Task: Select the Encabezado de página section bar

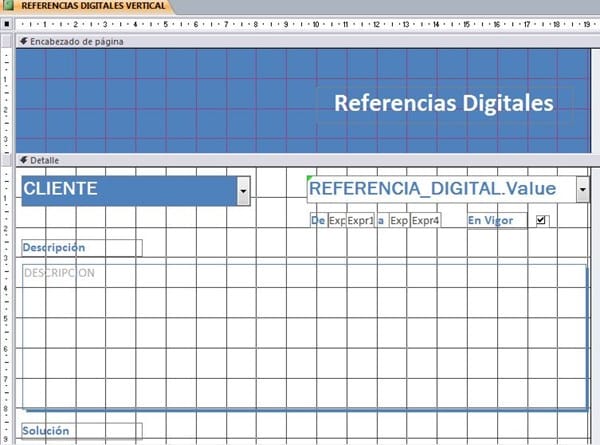Action: click(x=306, y=41)
